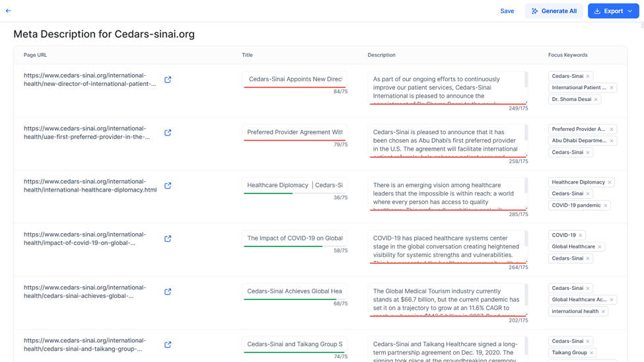644x362 pixels.
Task: Remove 'Cedars-Sinai' keyword in achieves-global row
Action: coord(588,289)
